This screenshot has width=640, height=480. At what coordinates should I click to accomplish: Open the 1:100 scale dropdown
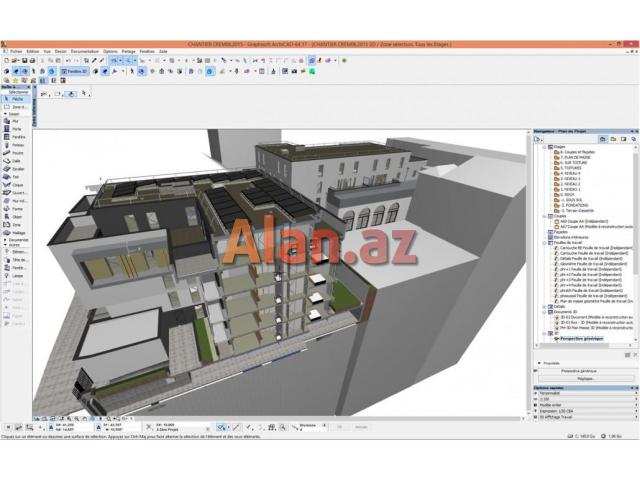[586, 399]
